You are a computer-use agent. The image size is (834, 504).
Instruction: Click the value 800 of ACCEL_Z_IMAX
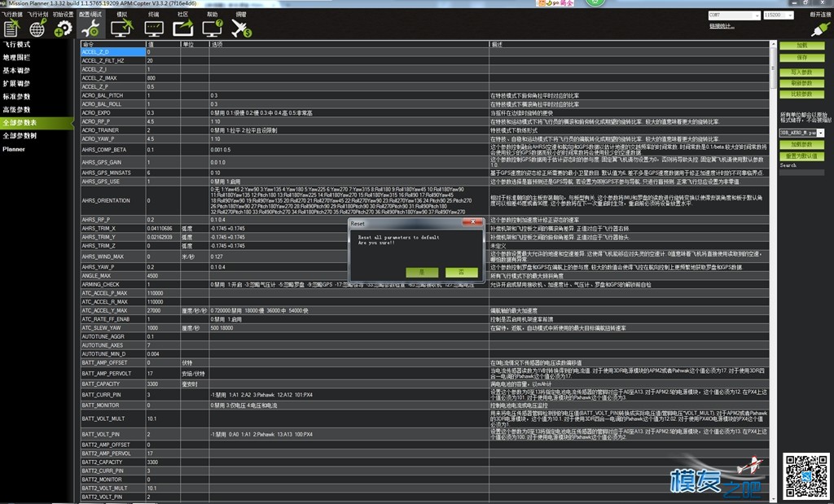click(151, 78)
